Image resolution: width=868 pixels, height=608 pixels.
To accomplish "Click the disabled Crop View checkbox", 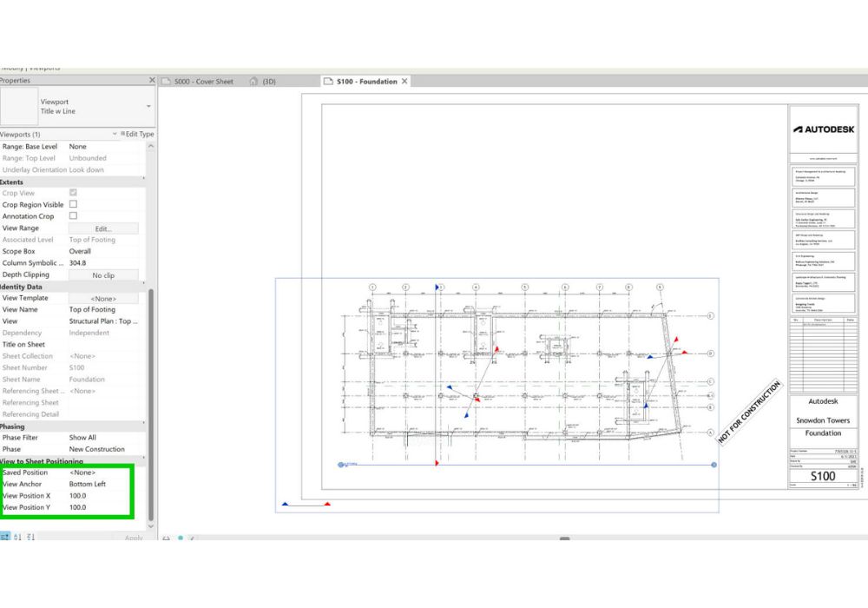I will pos(73,193).
